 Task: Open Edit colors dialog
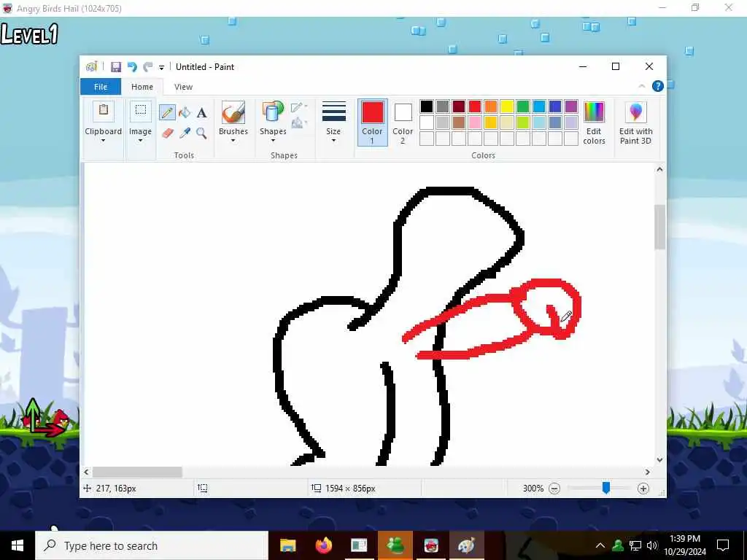[594, 123]
